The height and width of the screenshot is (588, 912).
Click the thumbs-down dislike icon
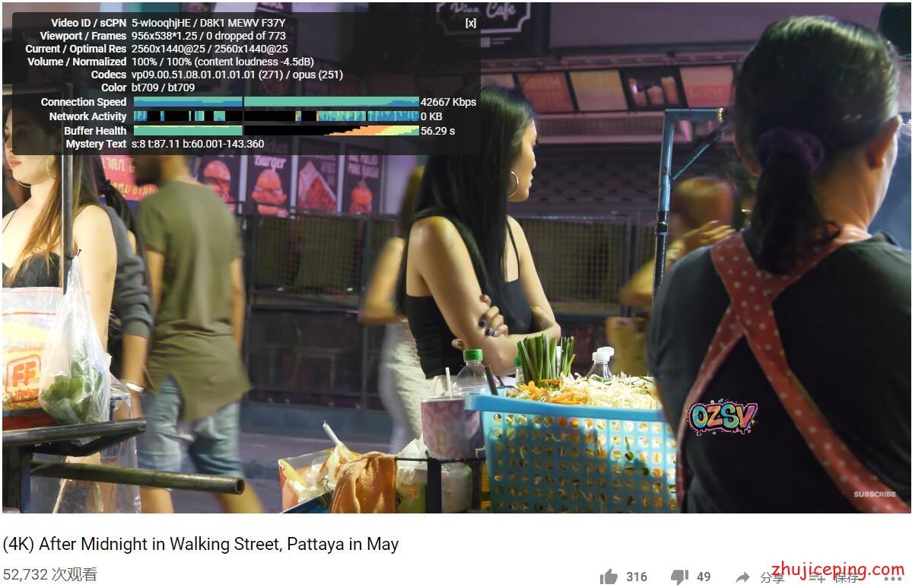click(x=679, y=577)
